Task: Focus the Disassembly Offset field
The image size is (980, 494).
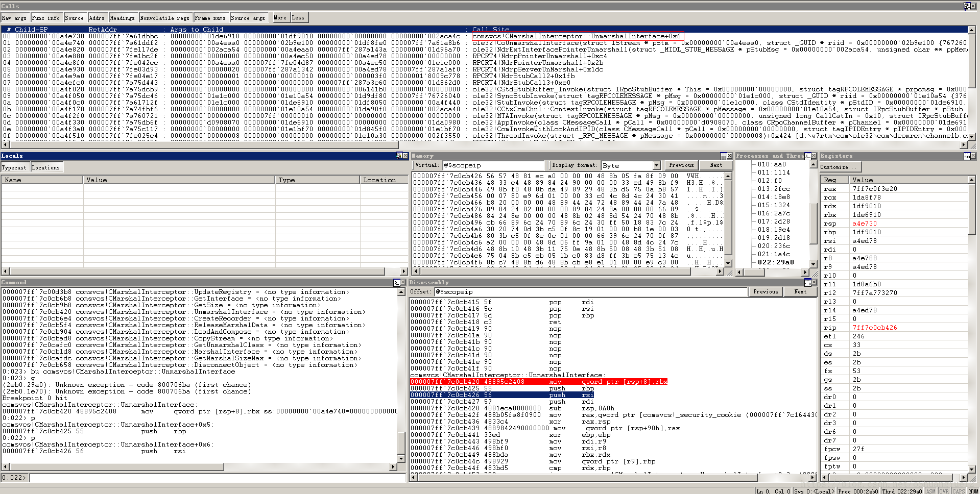Action: pyautogui.click(x=591, y=292)
